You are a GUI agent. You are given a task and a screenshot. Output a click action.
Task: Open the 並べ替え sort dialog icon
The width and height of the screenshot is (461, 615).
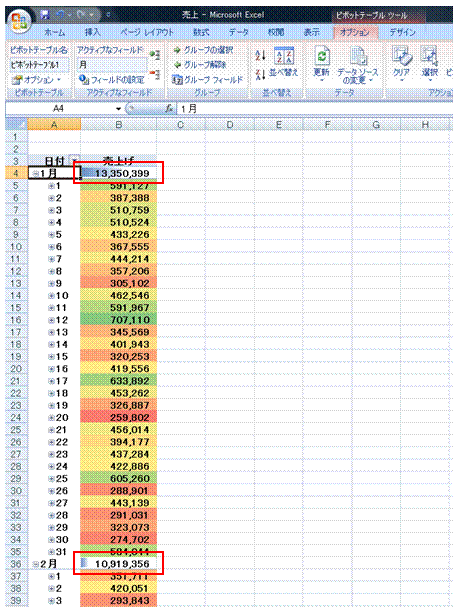click(x=284, y=55)
